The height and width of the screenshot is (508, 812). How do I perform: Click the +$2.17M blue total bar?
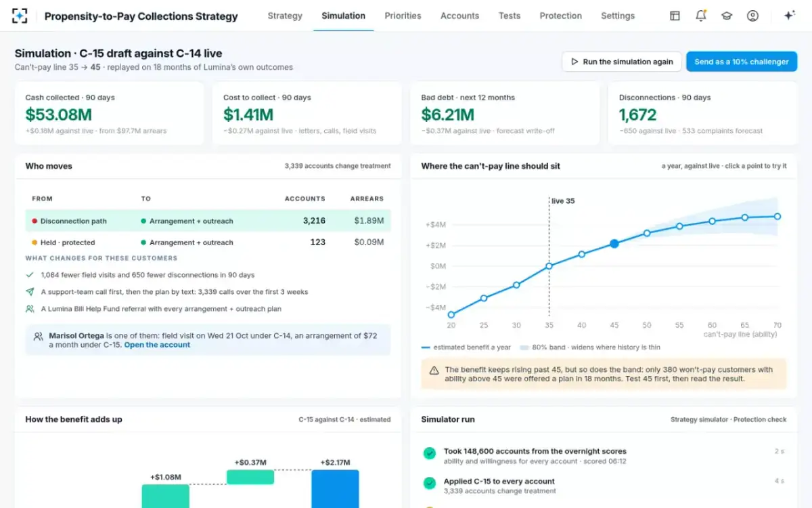[x=335, y=489]
